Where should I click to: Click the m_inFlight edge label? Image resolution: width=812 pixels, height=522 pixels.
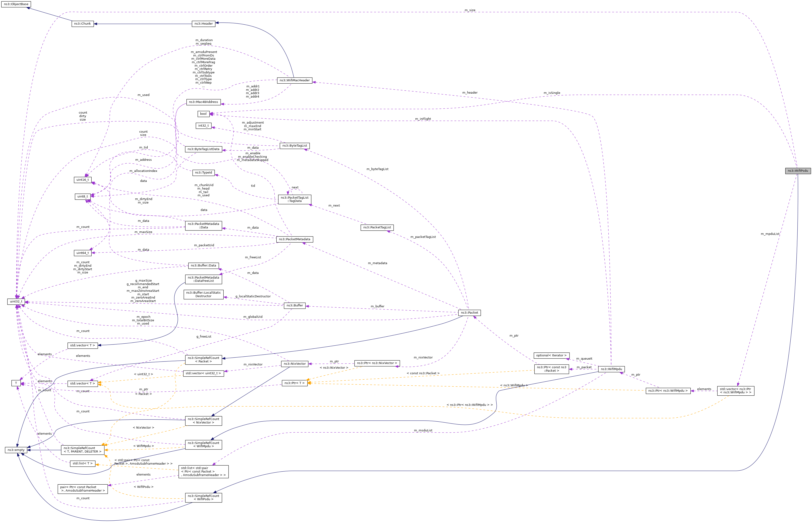click(x=423, y=119)
